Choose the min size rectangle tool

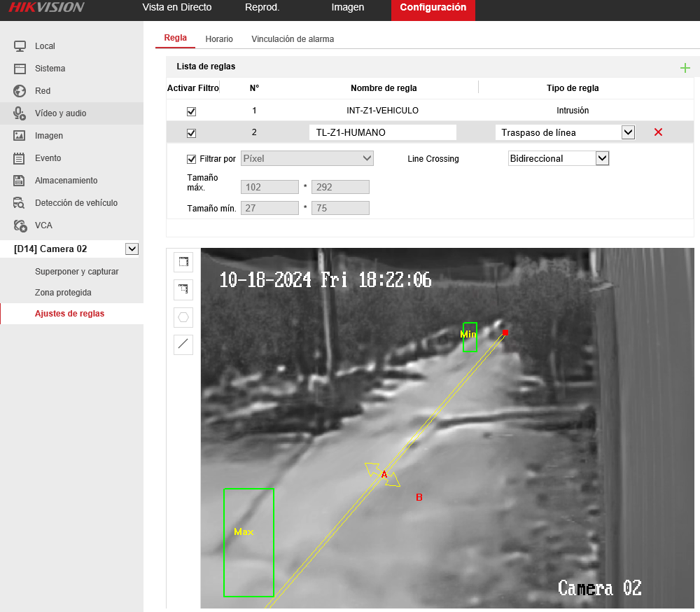point(183,289)
